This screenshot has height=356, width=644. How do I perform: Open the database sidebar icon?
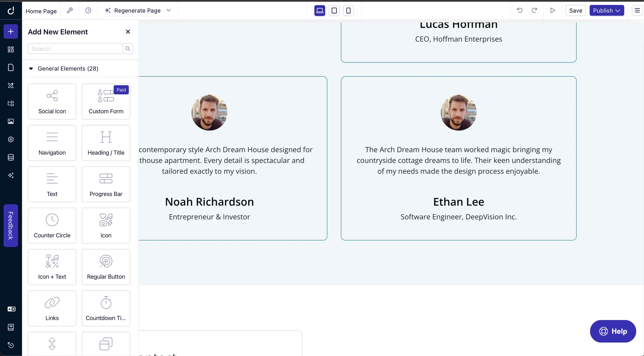[x=11, y=157]
